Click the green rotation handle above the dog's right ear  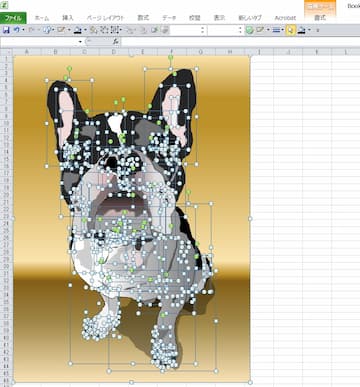tap(170, 57)
